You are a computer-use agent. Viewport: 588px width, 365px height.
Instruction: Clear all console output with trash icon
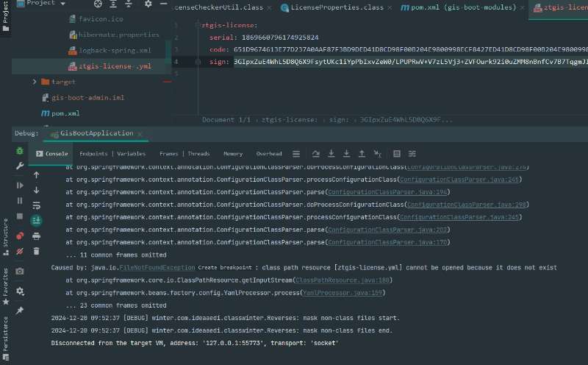pos(37,251)
